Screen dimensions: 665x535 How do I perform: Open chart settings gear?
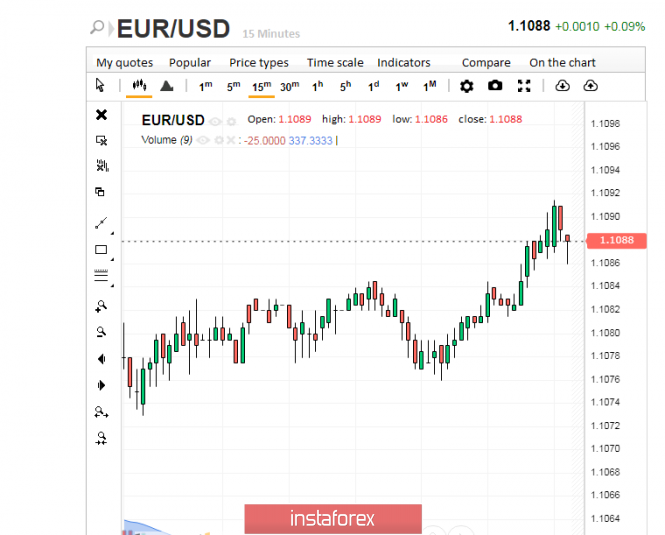click(x=467, y=86)
